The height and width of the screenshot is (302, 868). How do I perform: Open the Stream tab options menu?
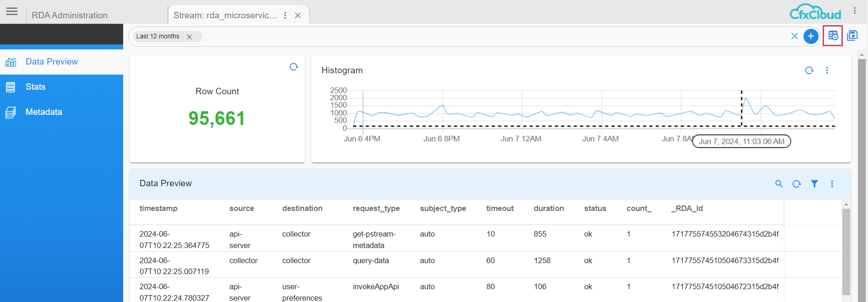pos(285,16)
